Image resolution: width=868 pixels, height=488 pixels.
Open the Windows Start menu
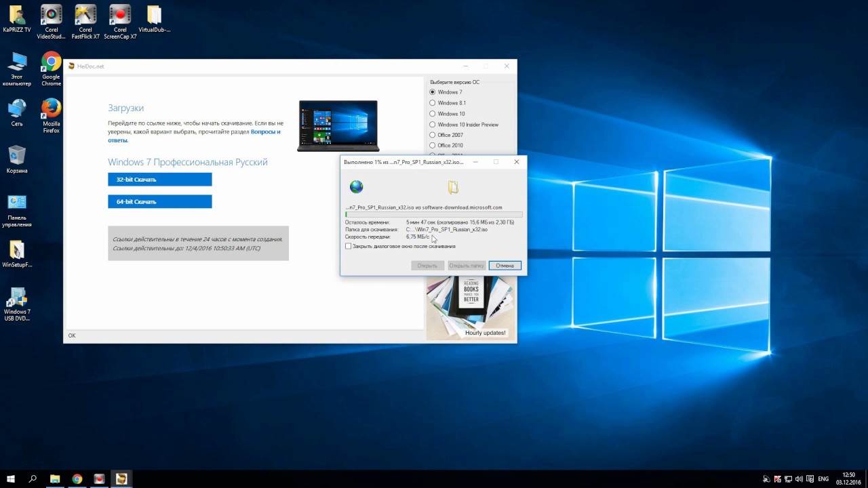(x=11, y=479)
